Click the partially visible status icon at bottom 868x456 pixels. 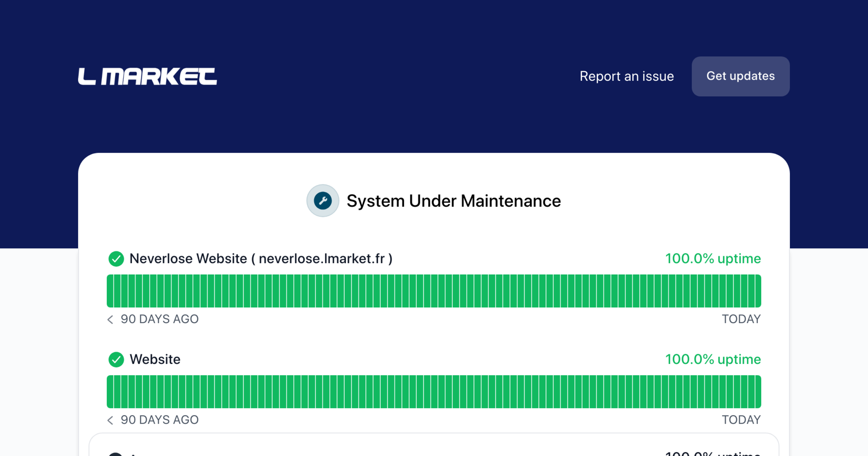click(116, 454)
